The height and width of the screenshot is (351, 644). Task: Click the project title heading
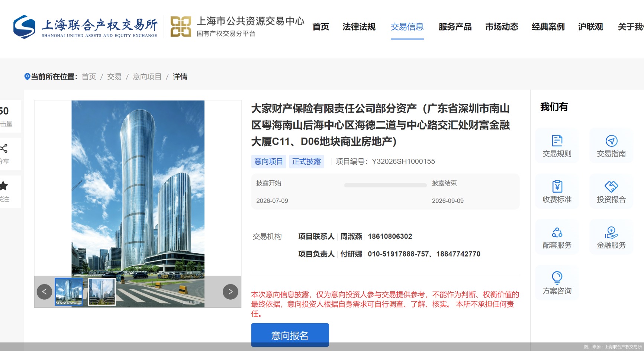pyautogui.click(x=380, y=125)
